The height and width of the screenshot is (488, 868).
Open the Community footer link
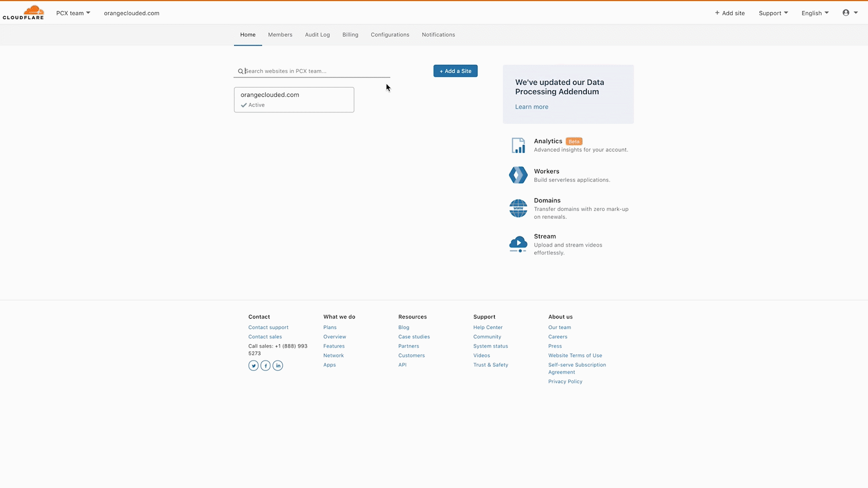(x=487, y=337)
